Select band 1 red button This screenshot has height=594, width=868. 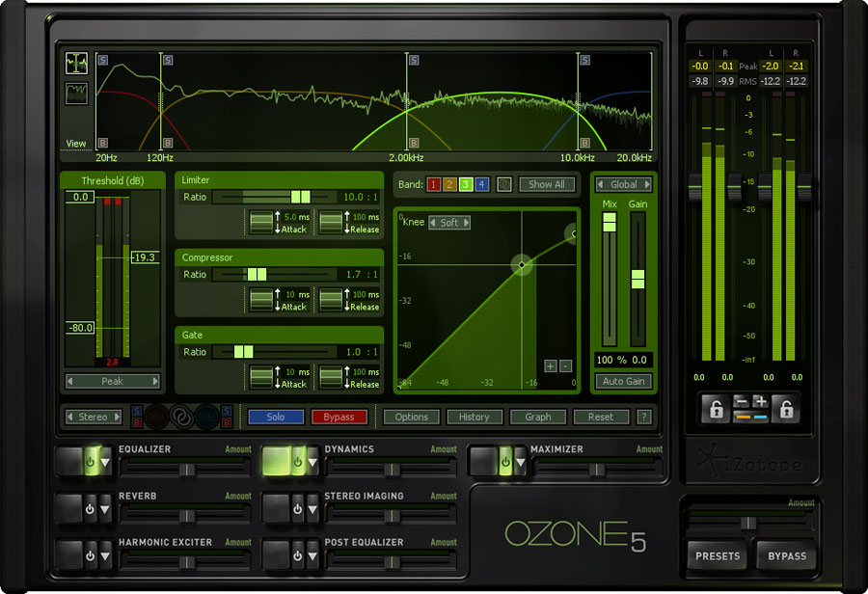point(433,184)
